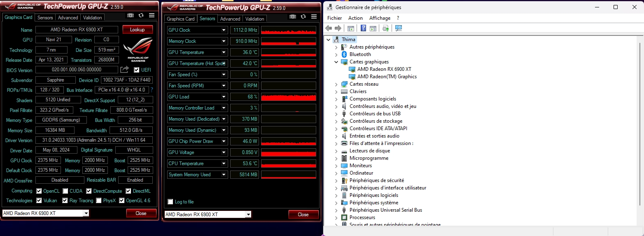Open the GPU Clock sensor dropdown

[x=224, y=30]
